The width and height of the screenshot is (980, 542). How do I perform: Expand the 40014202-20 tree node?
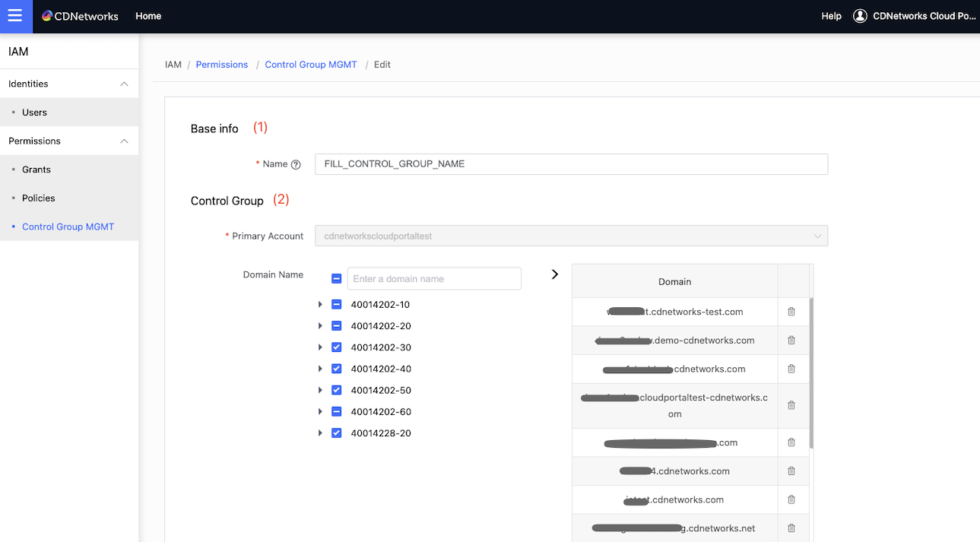(320, 326)
